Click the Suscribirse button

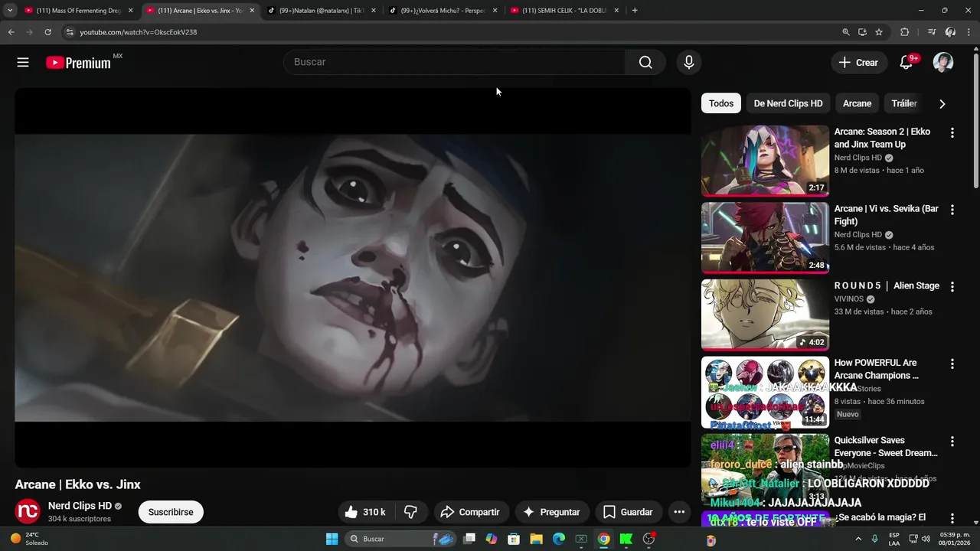click(171, 512)
